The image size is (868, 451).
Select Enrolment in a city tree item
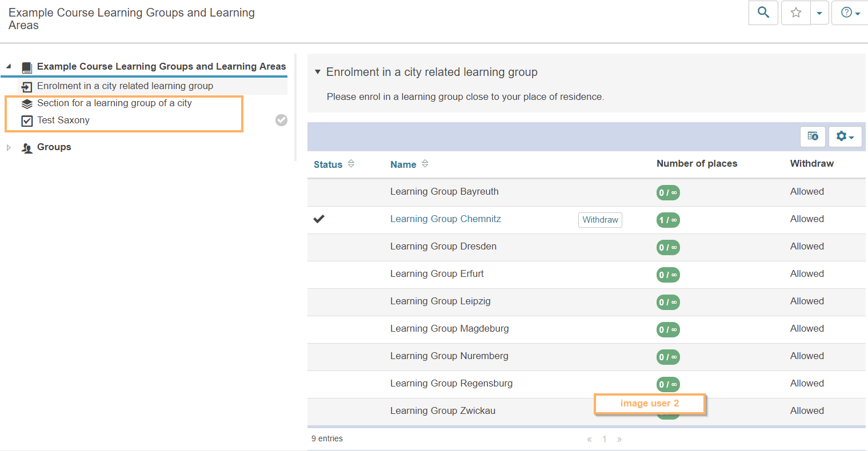coord(125,86)
